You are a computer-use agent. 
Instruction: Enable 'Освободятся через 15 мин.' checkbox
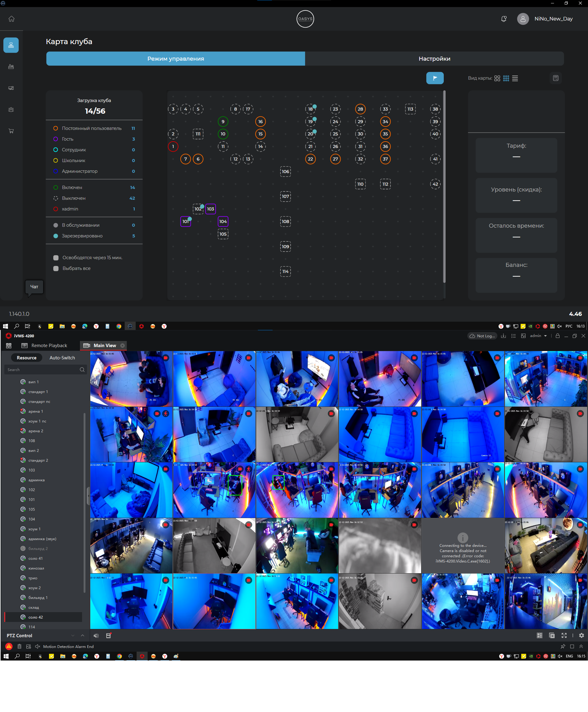pyautogui.click(x=56, y=258)
